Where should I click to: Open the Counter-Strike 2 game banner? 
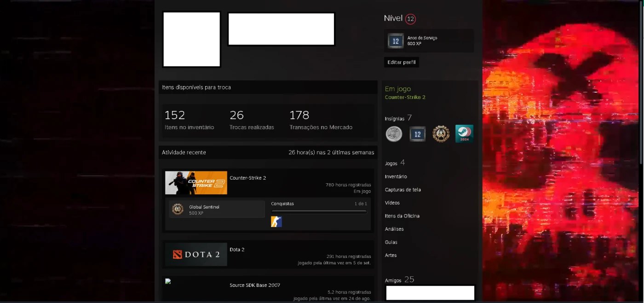pos(196,183)
